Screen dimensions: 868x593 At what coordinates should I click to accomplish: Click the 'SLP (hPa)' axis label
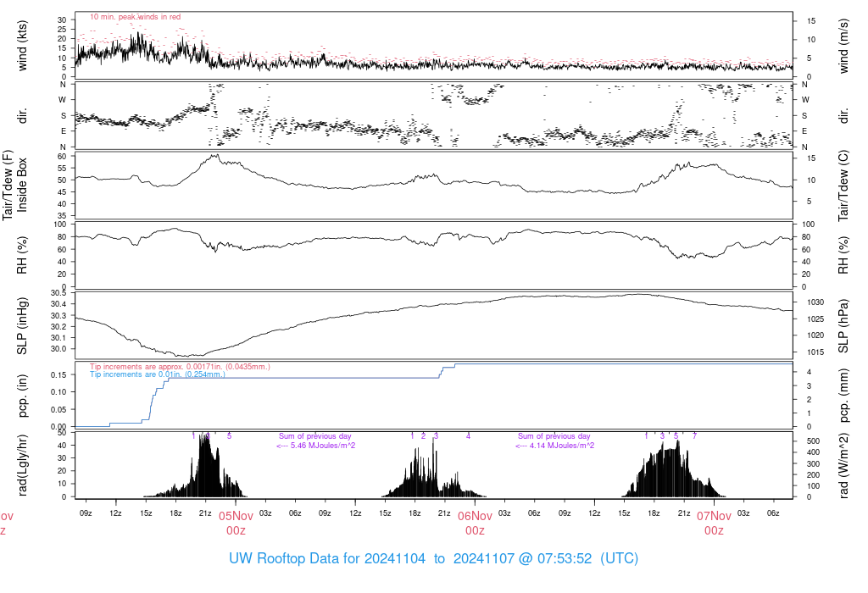click(x=843, y=326)
